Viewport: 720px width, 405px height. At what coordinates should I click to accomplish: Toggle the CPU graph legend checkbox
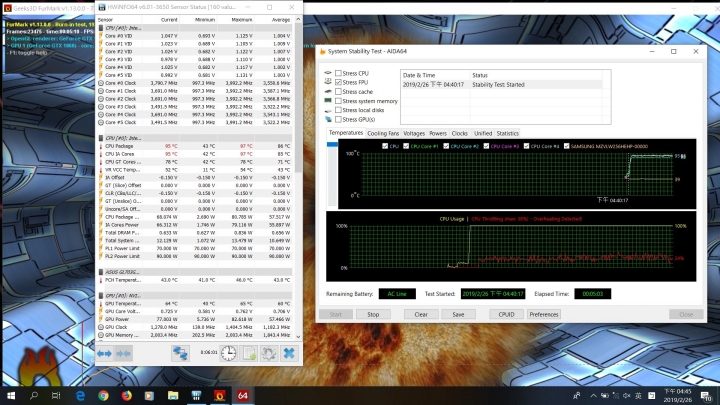(x=385, y=146)
